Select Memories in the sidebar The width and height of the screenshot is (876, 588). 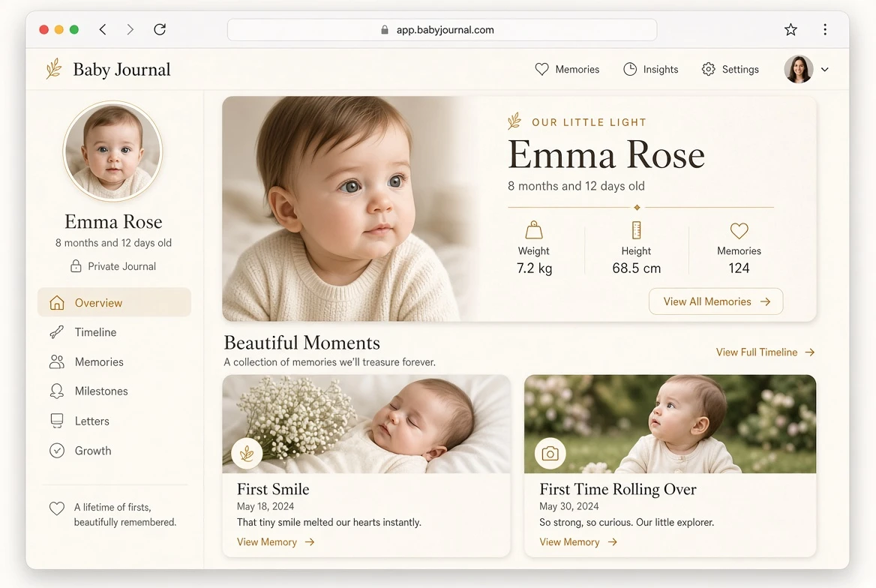(114, 361)
